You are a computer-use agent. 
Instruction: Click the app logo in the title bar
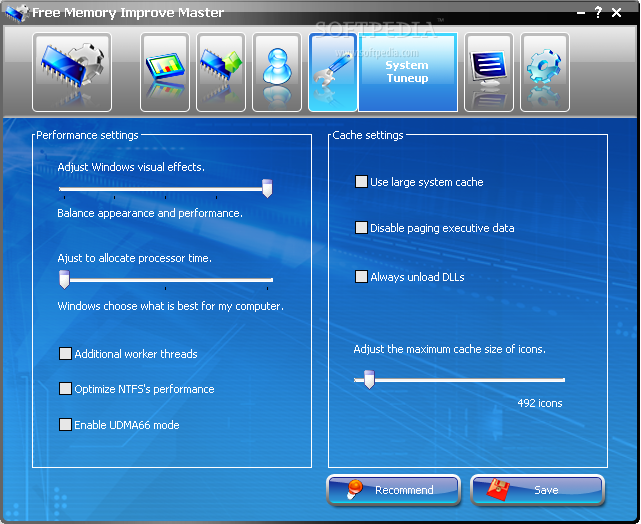click(16, 13)
